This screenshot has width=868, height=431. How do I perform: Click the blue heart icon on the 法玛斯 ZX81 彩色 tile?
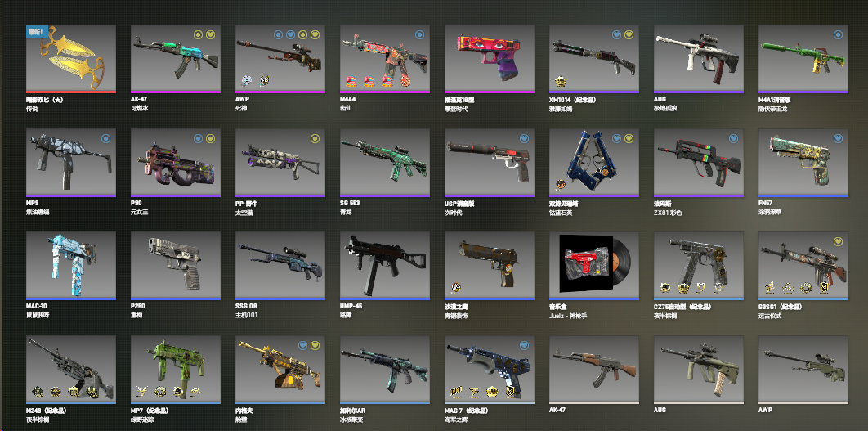(733, 138)
